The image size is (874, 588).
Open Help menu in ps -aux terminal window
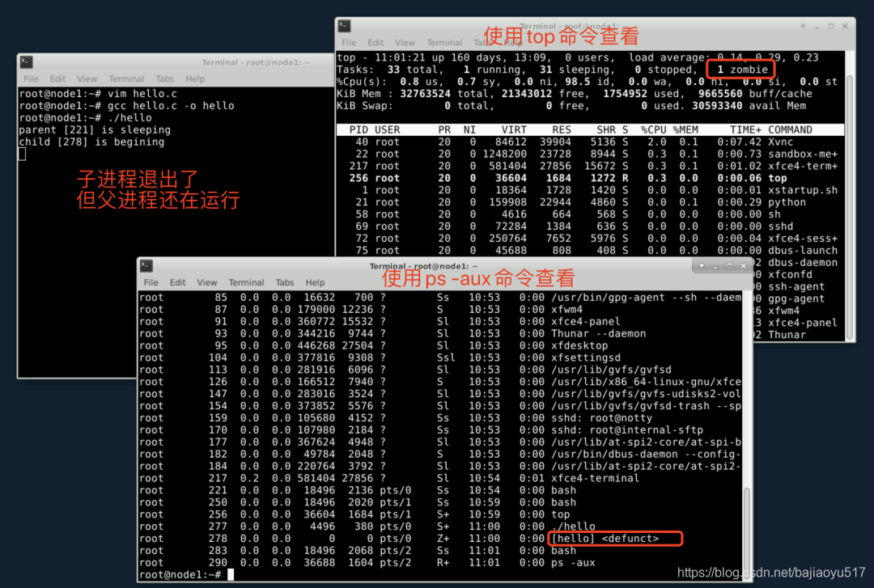coord(315,282)
